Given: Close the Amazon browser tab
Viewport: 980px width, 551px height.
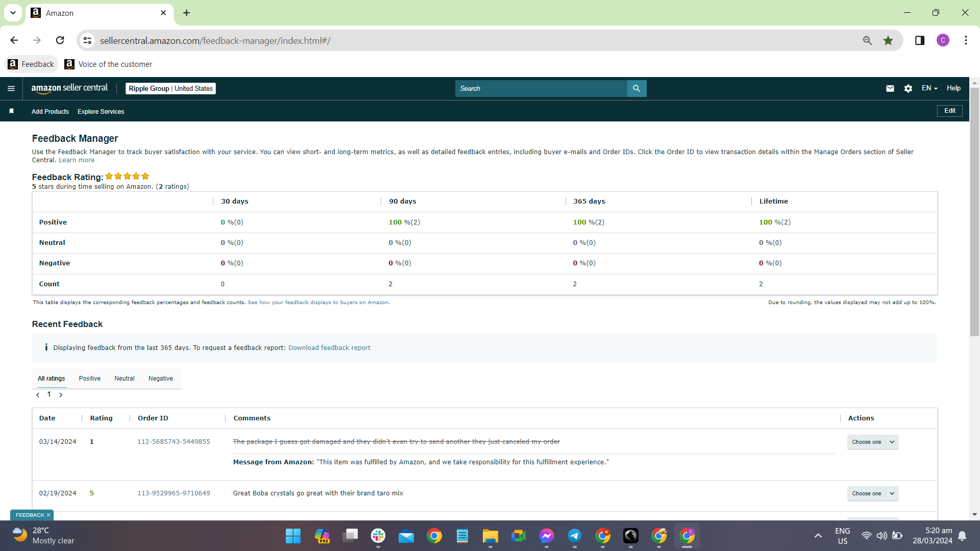Looking at the screenshot, I should (x=163, y=13).
